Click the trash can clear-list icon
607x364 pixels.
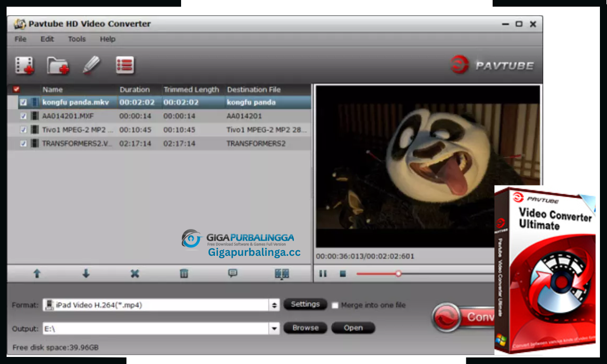[x=184, y=274]
